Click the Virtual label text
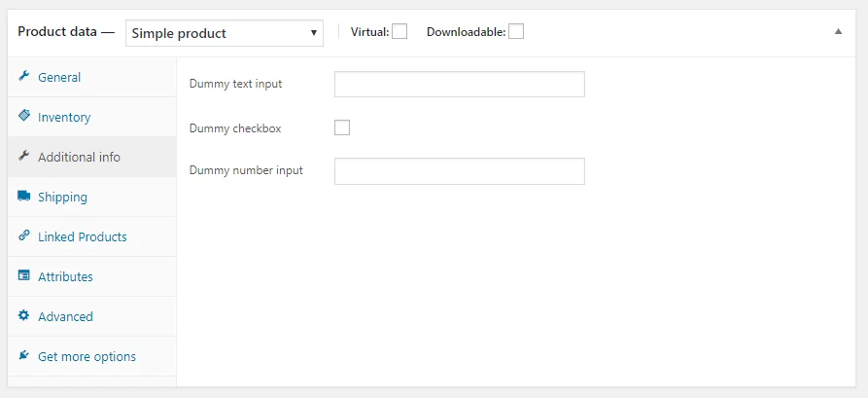Screen dimensions: 868x398 369,32
